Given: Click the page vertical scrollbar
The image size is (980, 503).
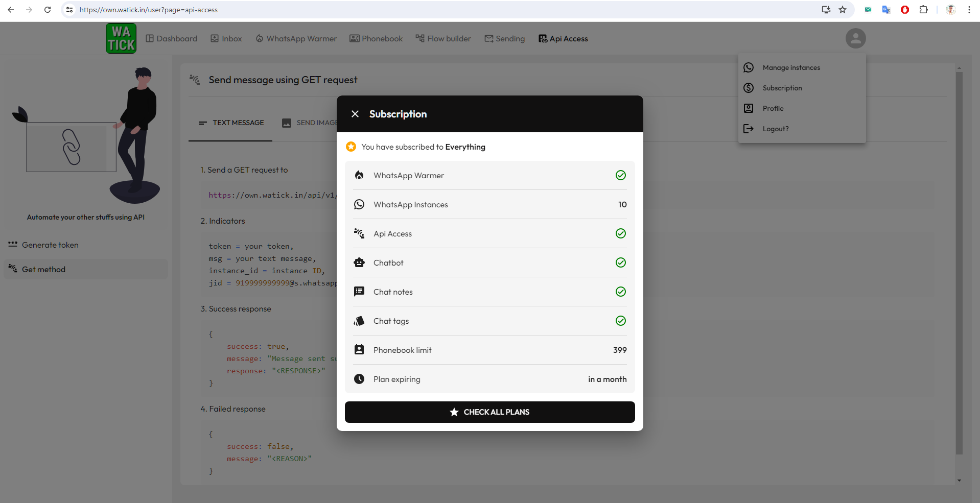Looking at the screenshot, I should pos(959,263).
